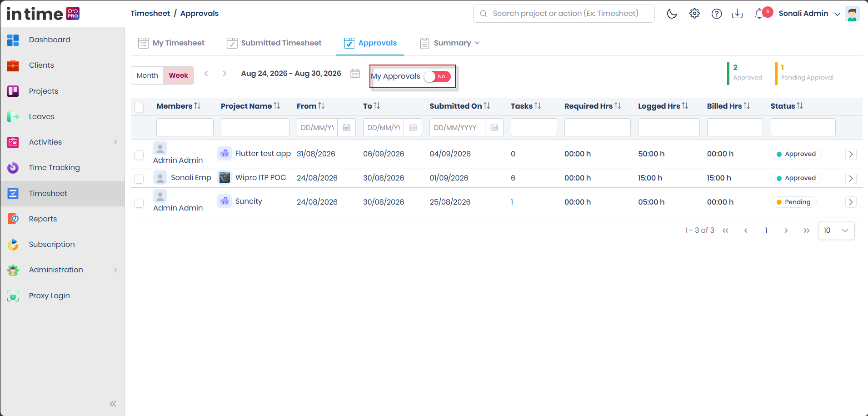Check the Suncity row checkbox
Viewport: 868px width, 416px height.
(x=139, y=203)
